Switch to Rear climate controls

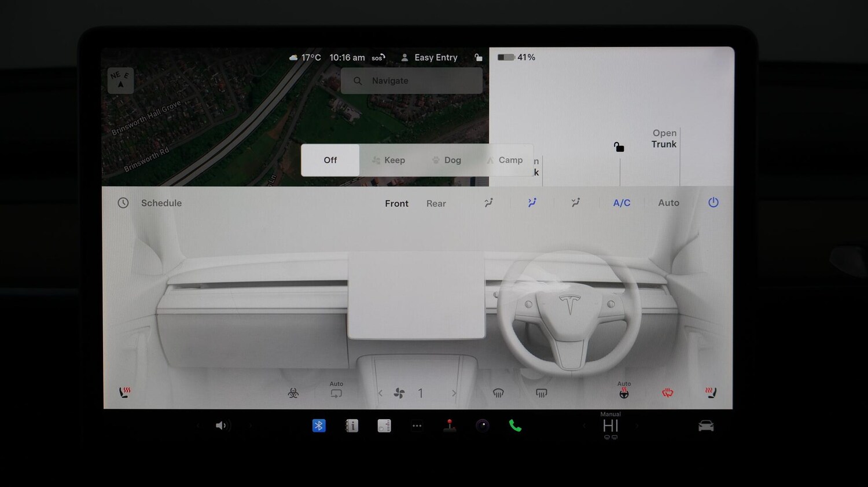click(x=436, y=203)
